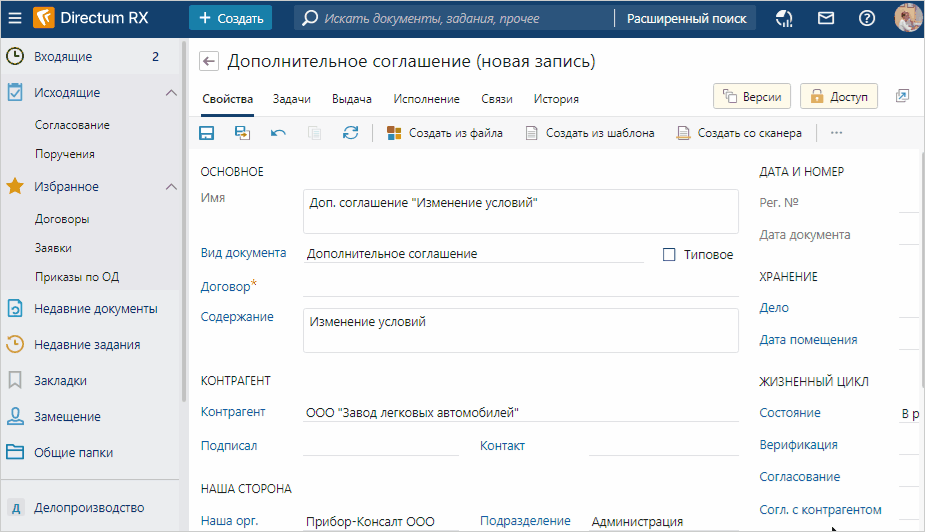Click the save and close icon
This screenshot has width=925, height=532.
242,133
